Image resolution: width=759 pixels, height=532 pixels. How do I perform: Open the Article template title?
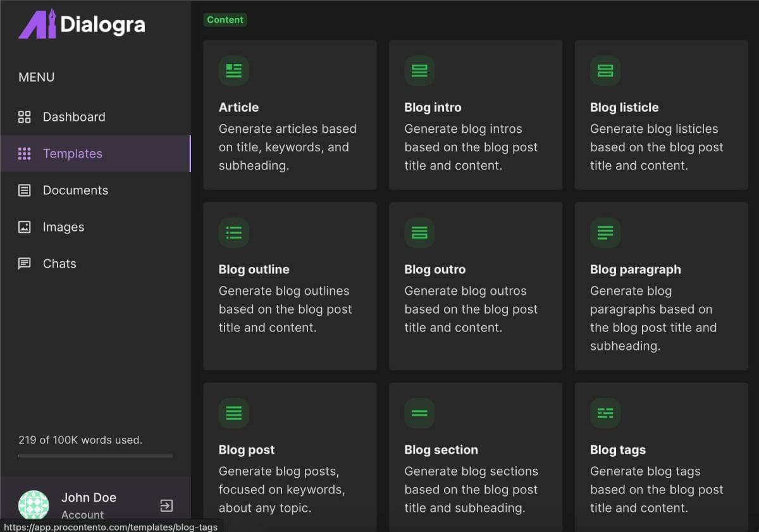click(x=238, y=108)
